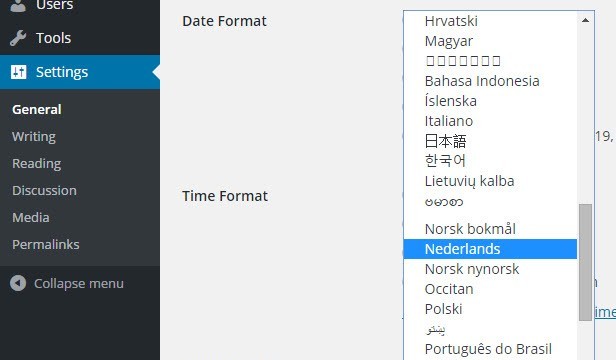Click the Tools wrench icon
Viewport: 616px width, 360px height.
click(x=18, y=38)
